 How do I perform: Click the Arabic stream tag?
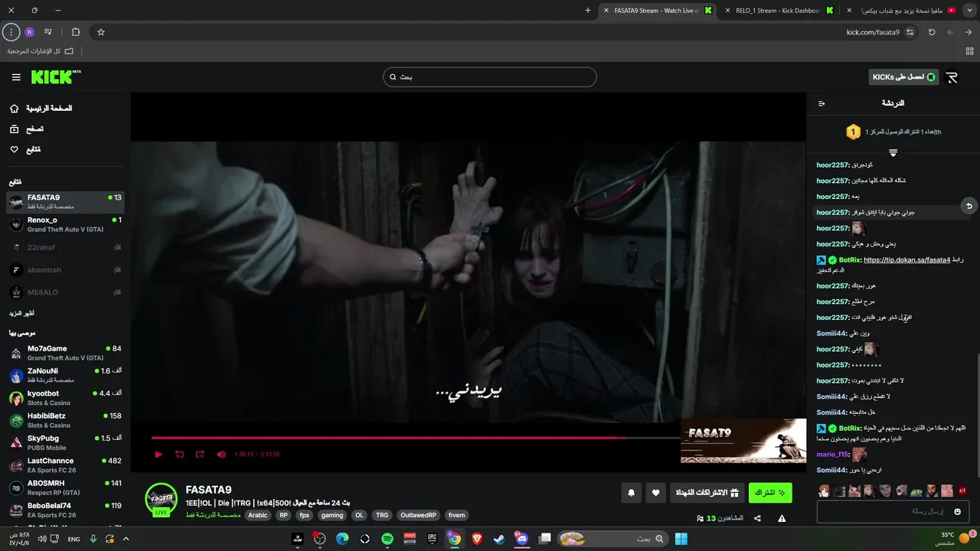[x=258, y=515]
